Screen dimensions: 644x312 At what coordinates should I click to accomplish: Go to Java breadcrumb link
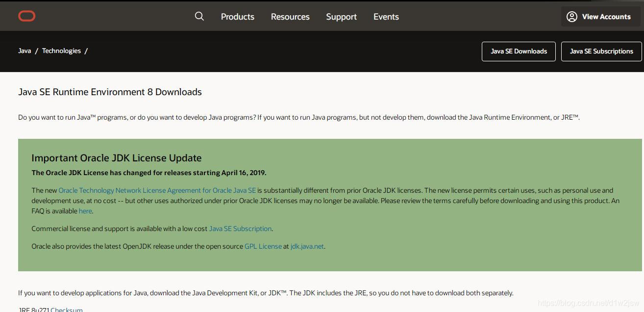pos(25,51)
